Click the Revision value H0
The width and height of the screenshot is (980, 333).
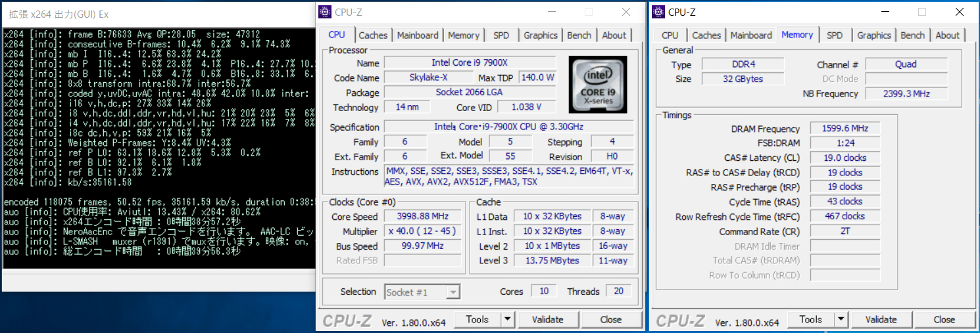point(612,156)
